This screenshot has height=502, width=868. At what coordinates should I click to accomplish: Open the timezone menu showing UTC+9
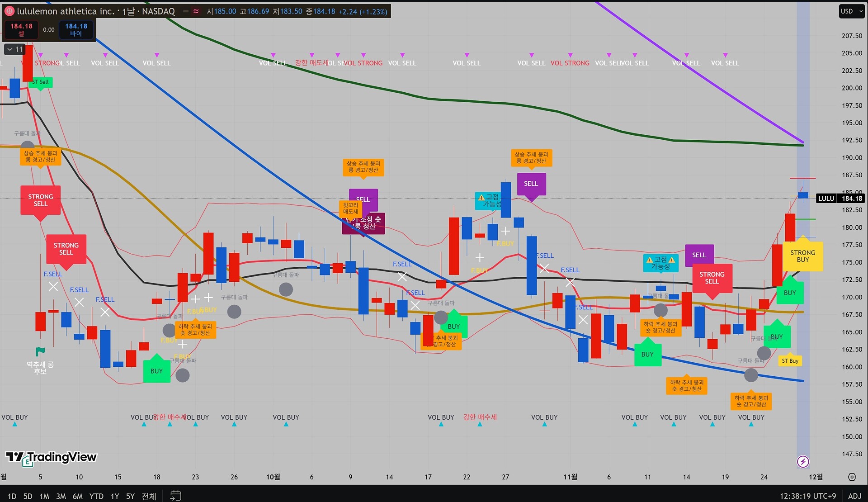pyautogui.click(x=807, y=496)
